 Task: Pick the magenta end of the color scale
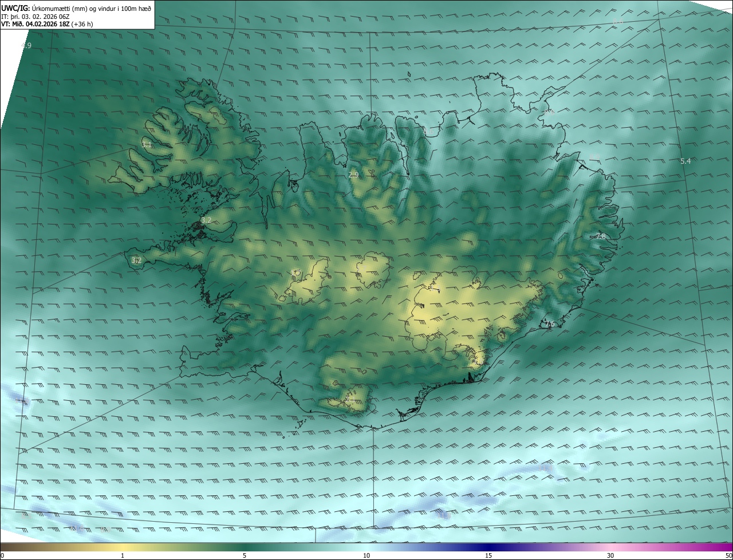(x=722, y=547)
